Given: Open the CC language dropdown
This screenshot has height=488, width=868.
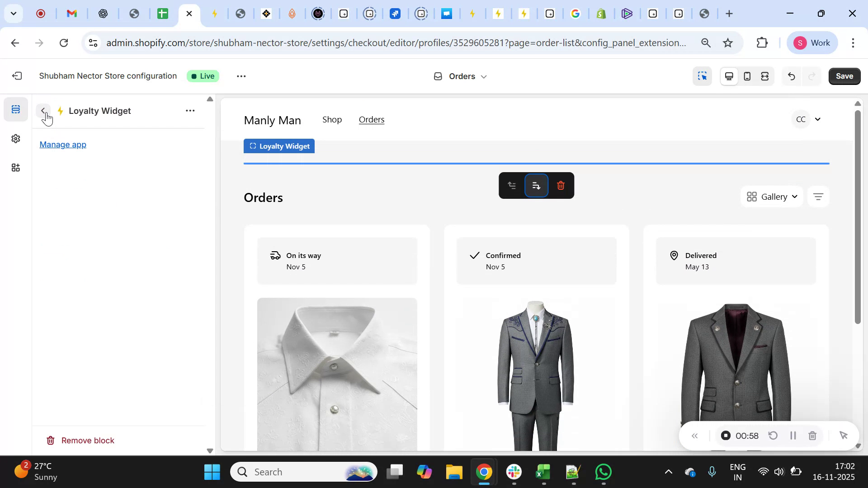Looking at the screenshot, I should (x=807, y=119).
